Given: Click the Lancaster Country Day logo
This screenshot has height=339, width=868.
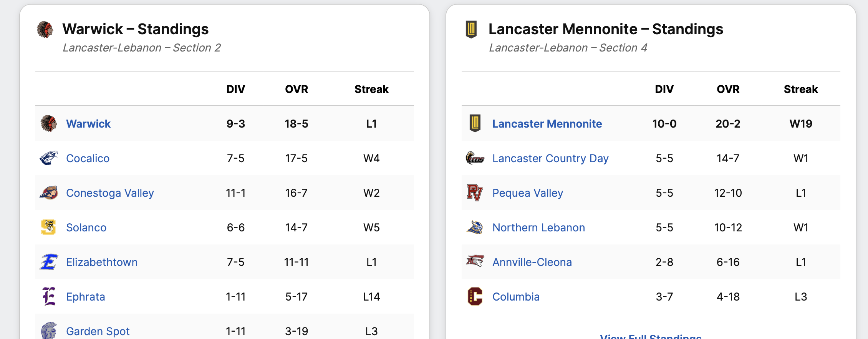Looking at the screenshot, I should tap(475, 158).
